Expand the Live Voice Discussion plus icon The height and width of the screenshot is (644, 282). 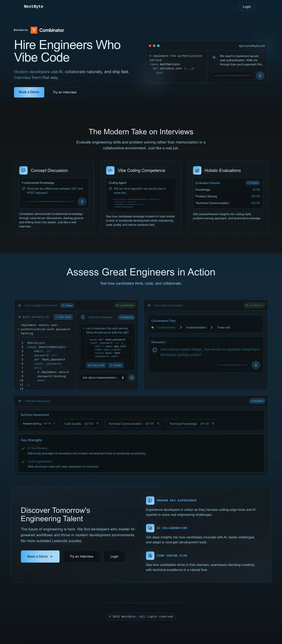coord(149,305)
